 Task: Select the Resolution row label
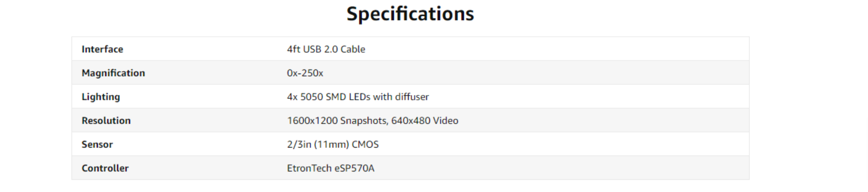pos(106,121)
